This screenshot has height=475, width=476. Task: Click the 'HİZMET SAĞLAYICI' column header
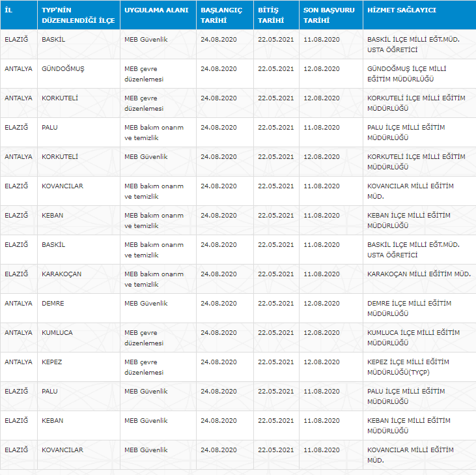[x=419, y=15]
